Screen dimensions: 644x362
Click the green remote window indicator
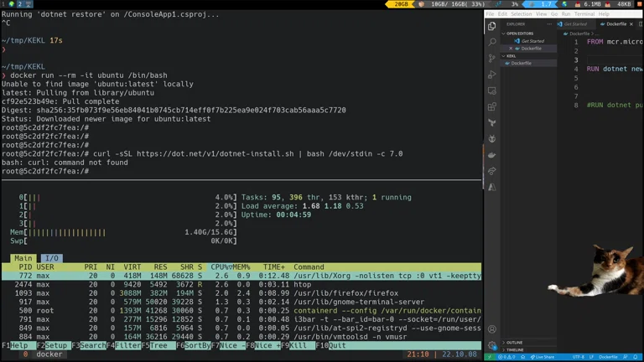tap(490, 357)
